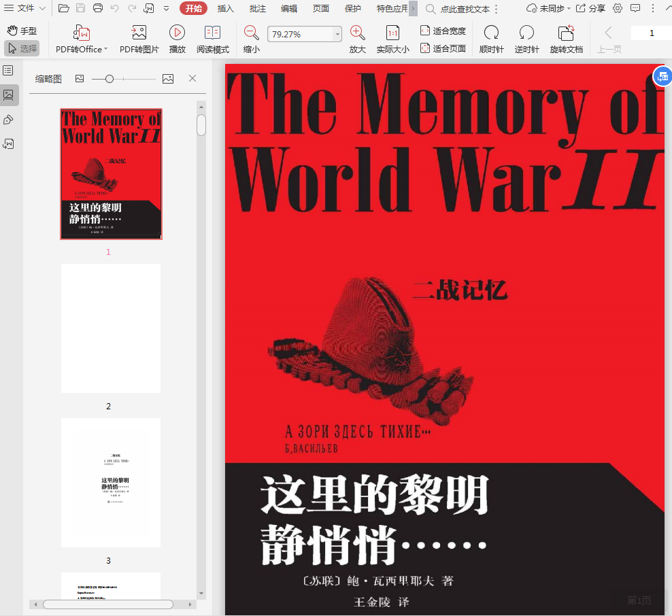672x616 pixels.
Task: Click the redo arrow icon
Action: [x=132, y=8]
